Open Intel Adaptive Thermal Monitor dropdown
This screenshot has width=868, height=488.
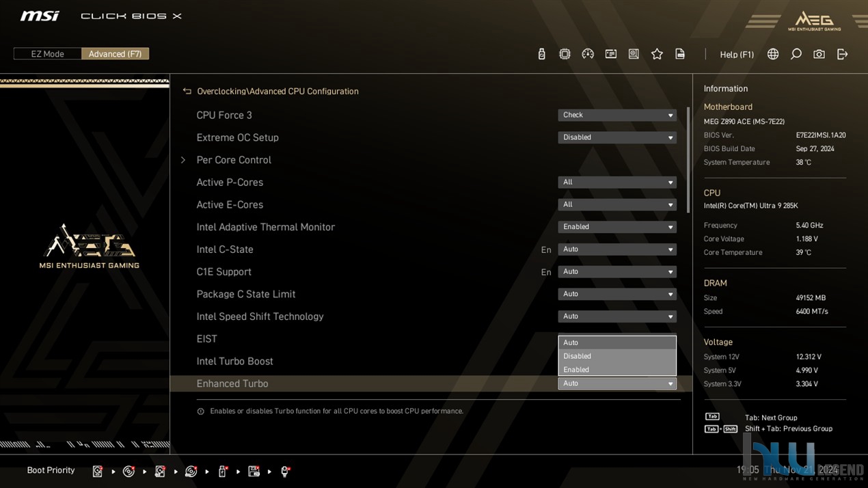pos(617,227)
